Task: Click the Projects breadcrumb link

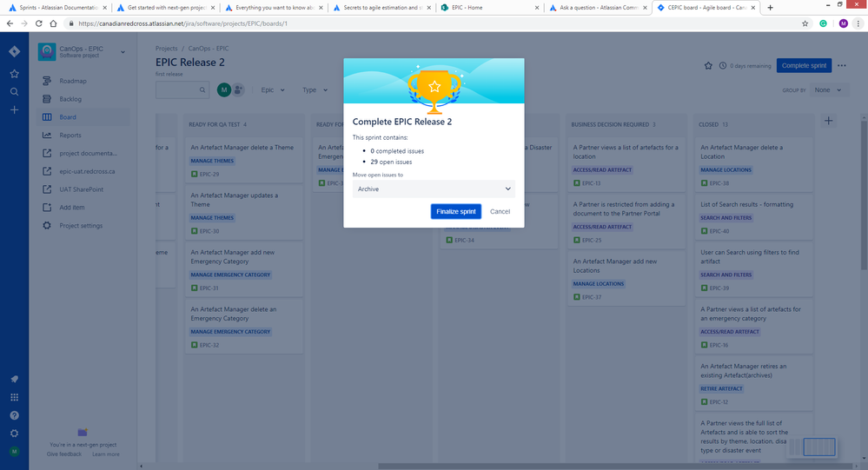Action: point(167,49)
